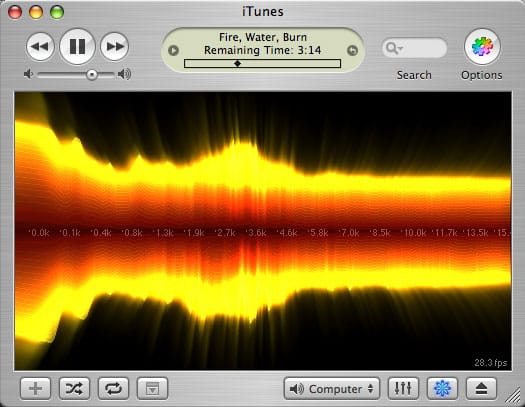Click inside the song progress bar
Viewport: 525px width, 407px height.
click(262, 64)
